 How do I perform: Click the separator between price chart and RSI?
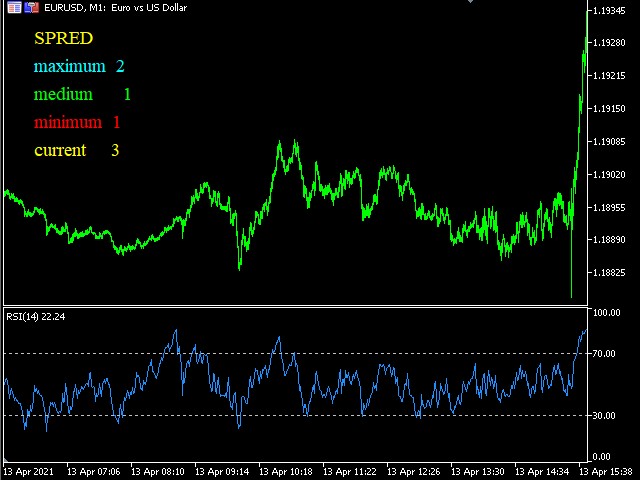(296, 307)
